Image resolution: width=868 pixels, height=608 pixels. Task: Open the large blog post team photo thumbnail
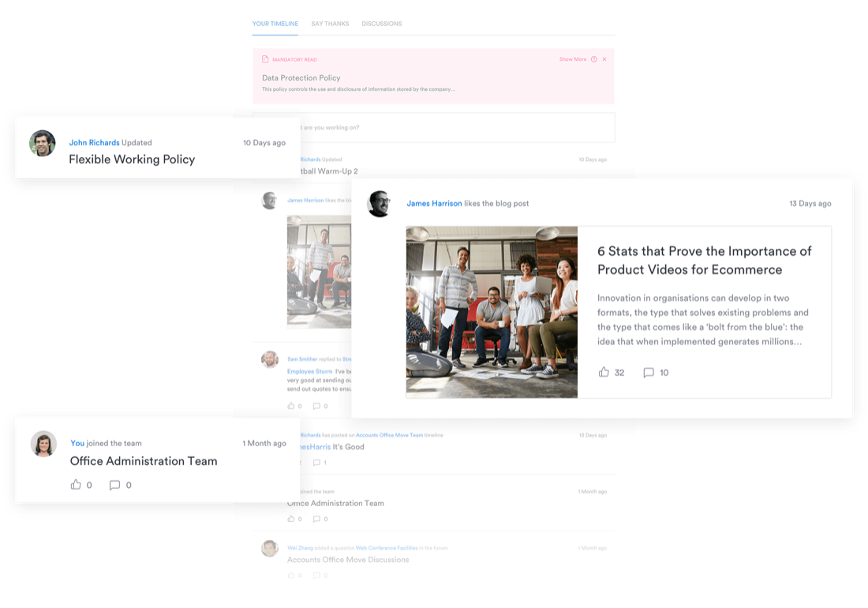[492, 312]
